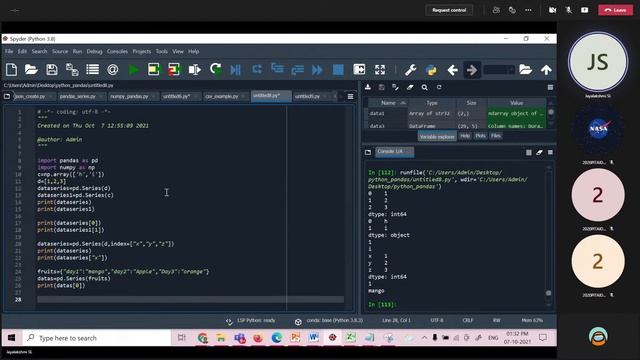
Task: Save all files toolbar icon
Action: coord(72,70)
